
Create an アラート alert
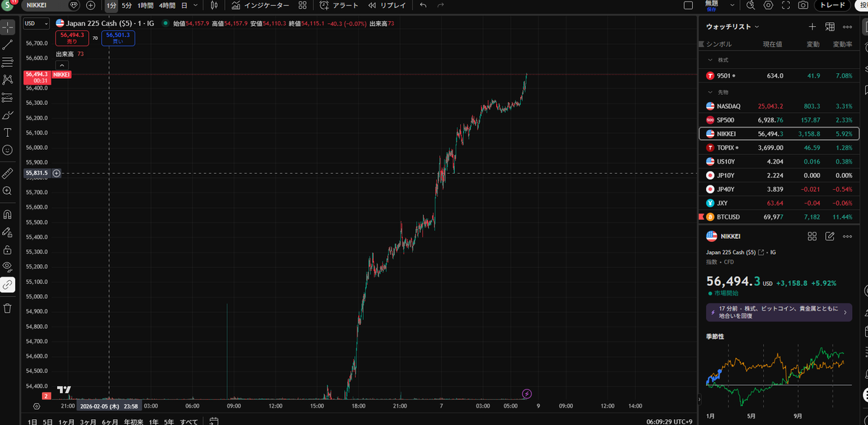click(339, 5)
